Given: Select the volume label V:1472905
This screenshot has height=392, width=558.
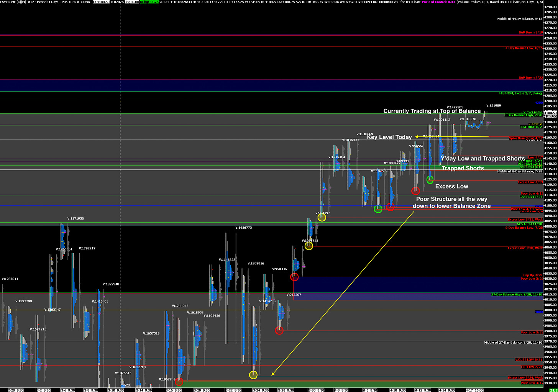Looking at the screenshot, I should tap(455, 108).
